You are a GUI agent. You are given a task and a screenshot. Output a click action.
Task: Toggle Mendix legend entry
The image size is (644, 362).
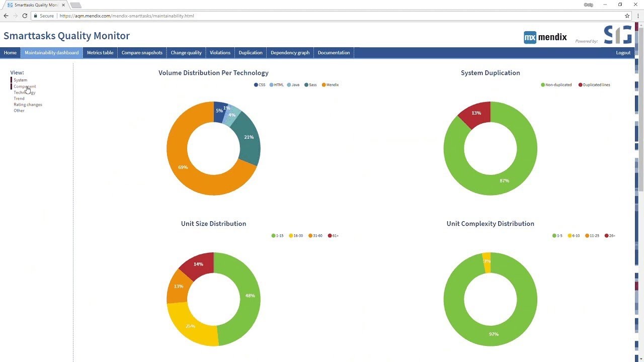(x=330, y=85)
